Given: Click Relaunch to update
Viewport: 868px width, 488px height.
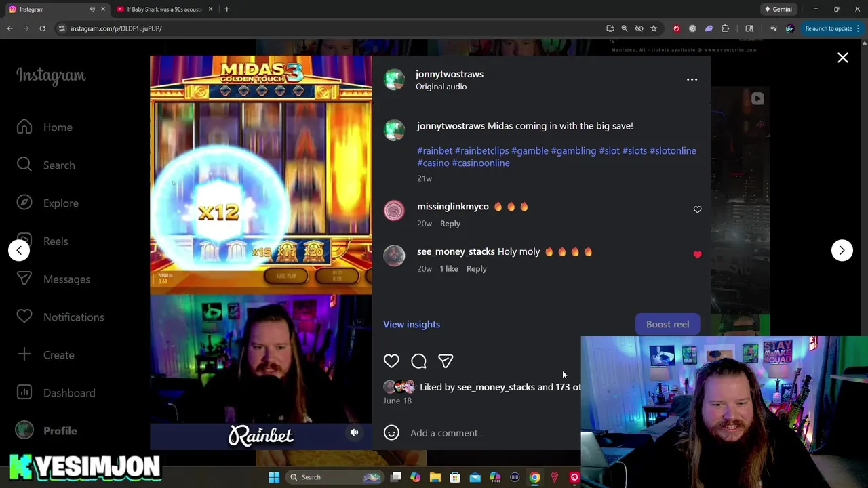Looking at the screenshot, I should 829,28.
